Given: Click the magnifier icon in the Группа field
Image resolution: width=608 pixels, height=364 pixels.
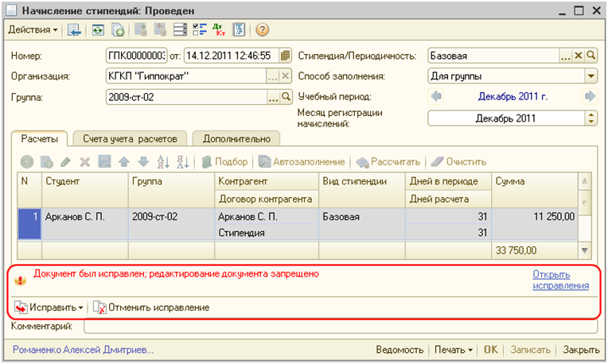Looking at the screenshot, I should (286, 97).
